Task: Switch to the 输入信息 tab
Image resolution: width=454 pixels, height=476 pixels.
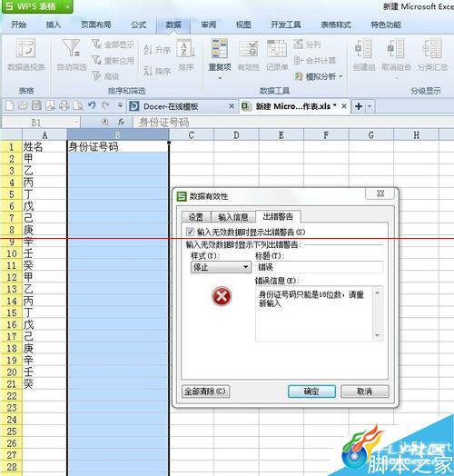Action: point(233,217)
